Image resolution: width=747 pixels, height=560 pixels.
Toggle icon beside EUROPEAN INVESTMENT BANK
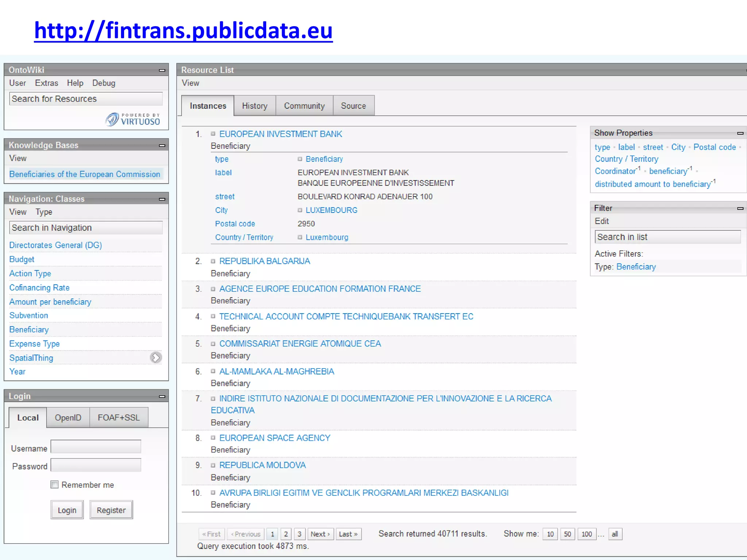[213, 134]
